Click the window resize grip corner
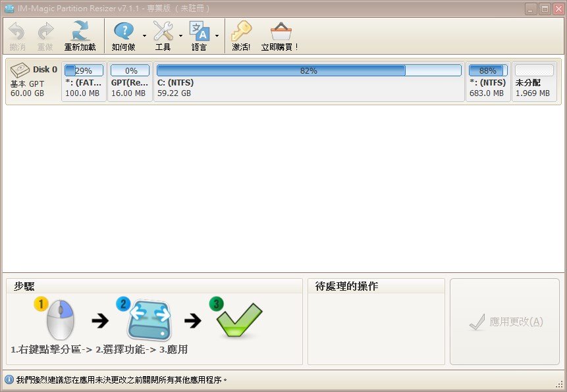Screen dimensions: 567x392 559,385
